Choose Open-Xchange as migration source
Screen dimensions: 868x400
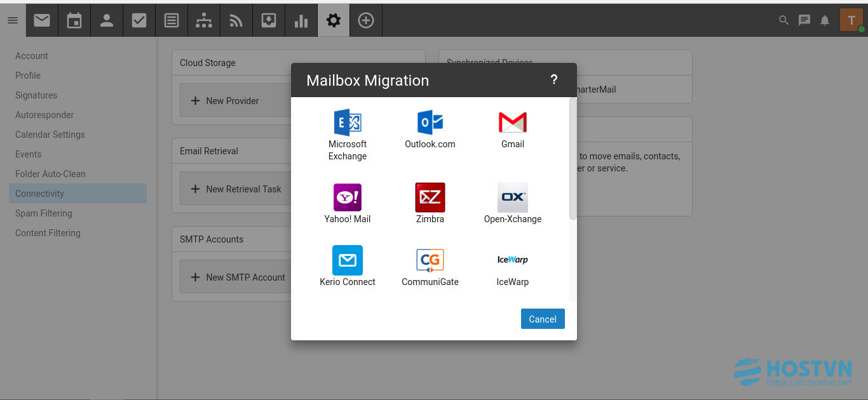(513, 204)
